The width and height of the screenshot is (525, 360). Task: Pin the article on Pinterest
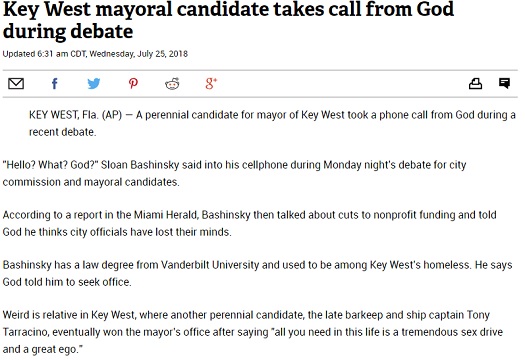[133, 83]
